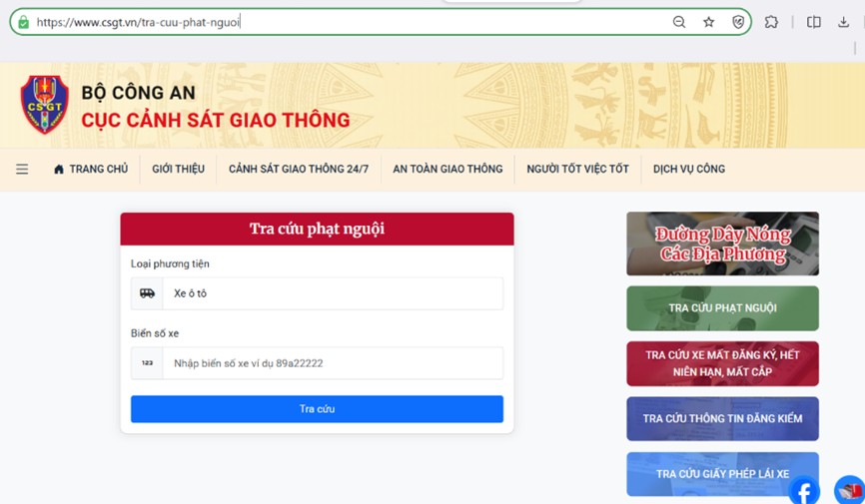Screen dimensions: 865x504
Task: Open Cảnh sát giao thông 24/7 menu
Action: pos(299,170)
